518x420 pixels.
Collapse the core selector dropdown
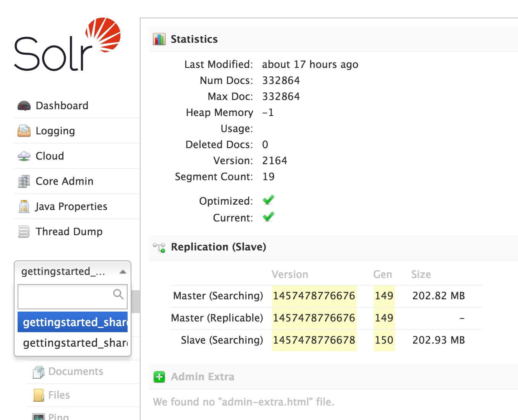123,271
